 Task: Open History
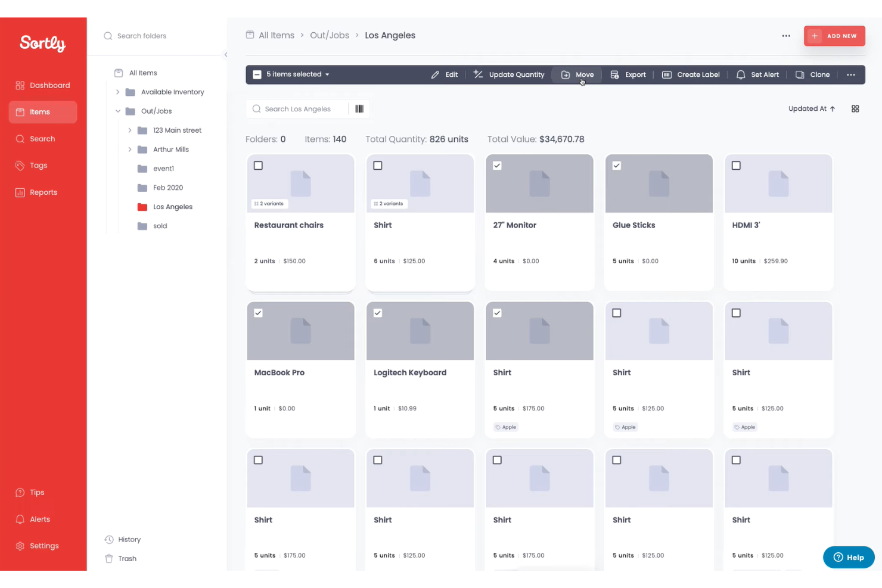point(123,539)
